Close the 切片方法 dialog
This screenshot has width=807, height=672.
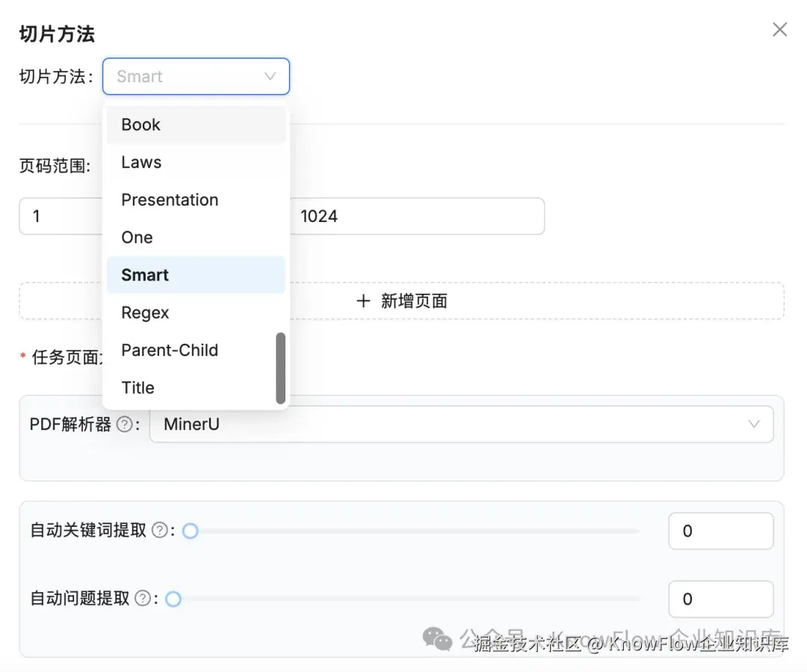click(779, 29)
